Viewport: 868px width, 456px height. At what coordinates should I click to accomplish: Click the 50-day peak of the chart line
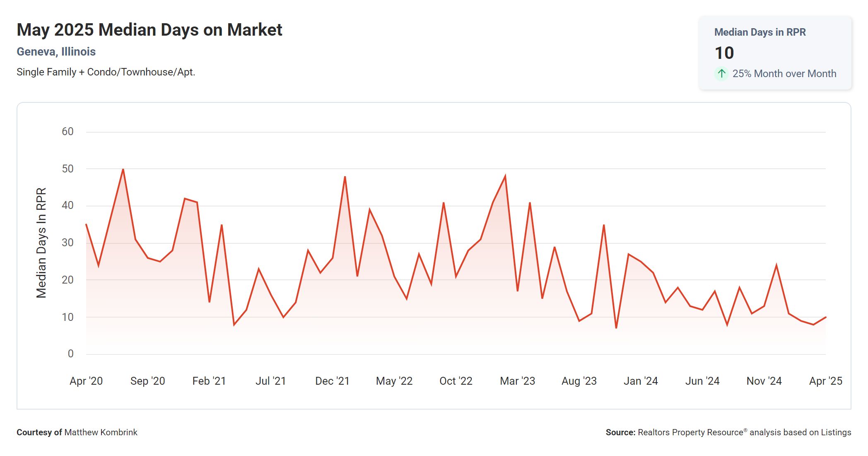123,169
